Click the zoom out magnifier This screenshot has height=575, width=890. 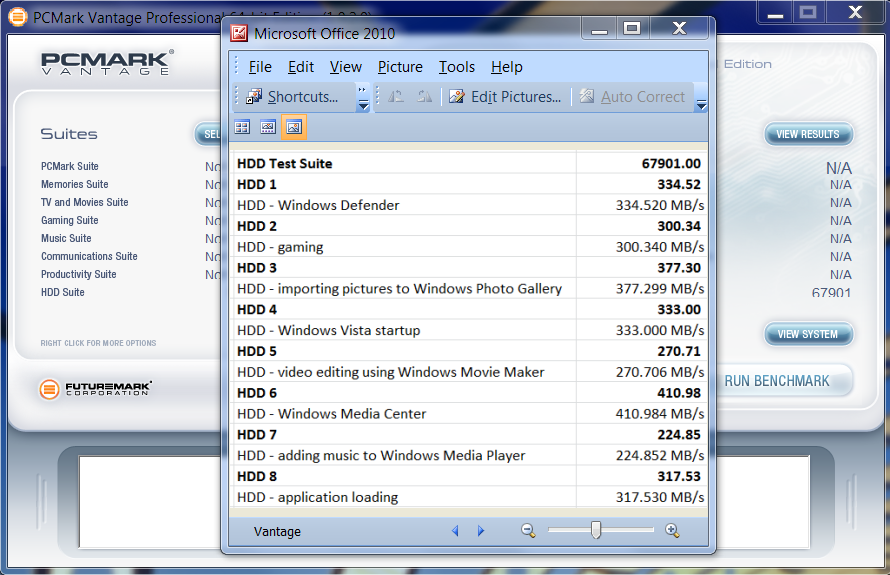528,531
